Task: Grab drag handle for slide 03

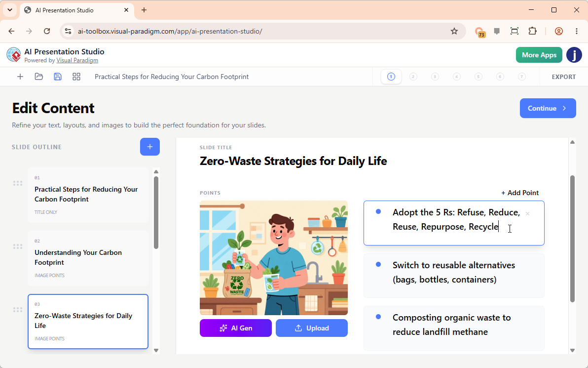Action: coord(18,310)
